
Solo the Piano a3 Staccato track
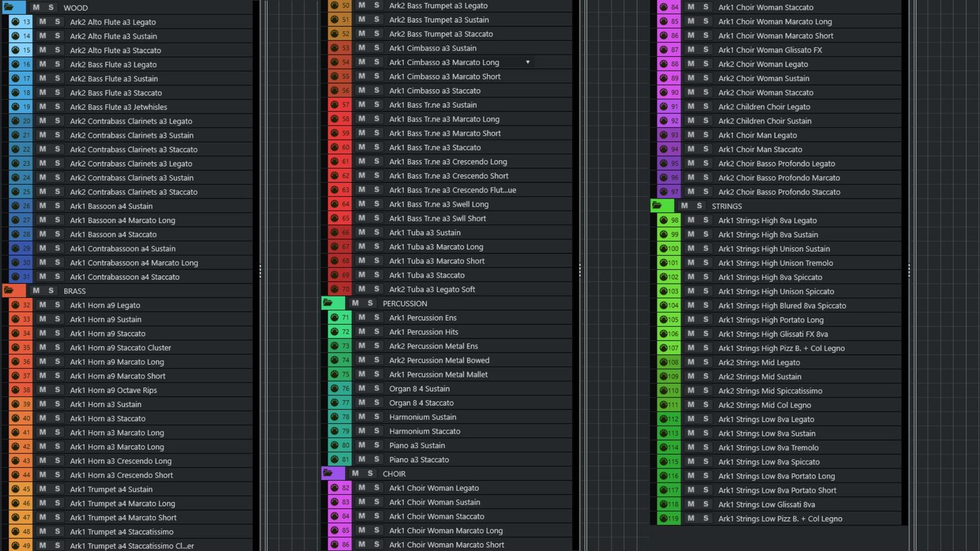pos(377,459)
